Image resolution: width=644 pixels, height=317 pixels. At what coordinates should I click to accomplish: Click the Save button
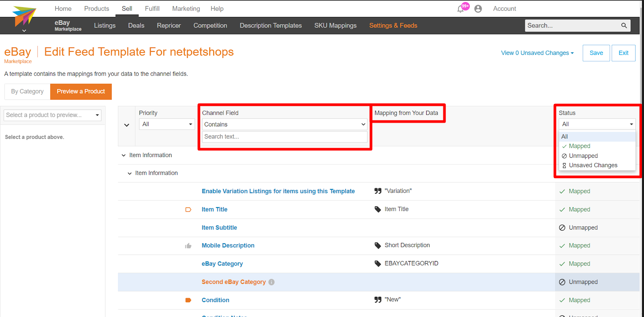point(596,53)
